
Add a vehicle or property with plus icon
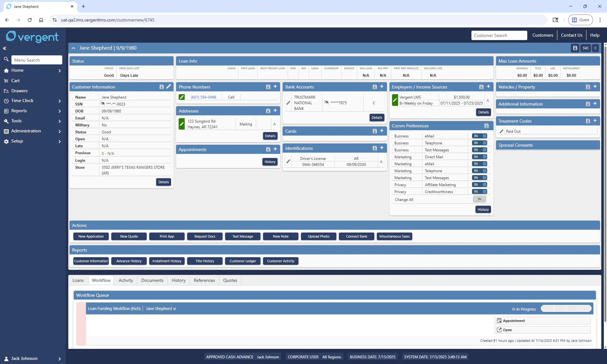click(595, 87)
